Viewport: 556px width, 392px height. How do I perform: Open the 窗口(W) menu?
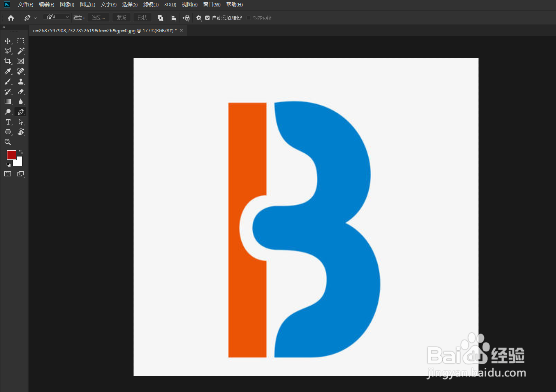click(212, 5)
